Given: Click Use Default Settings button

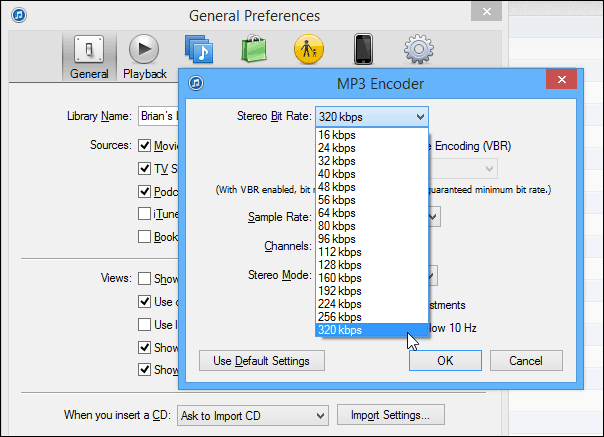Looking at the screenshot, I should [262, 361].
